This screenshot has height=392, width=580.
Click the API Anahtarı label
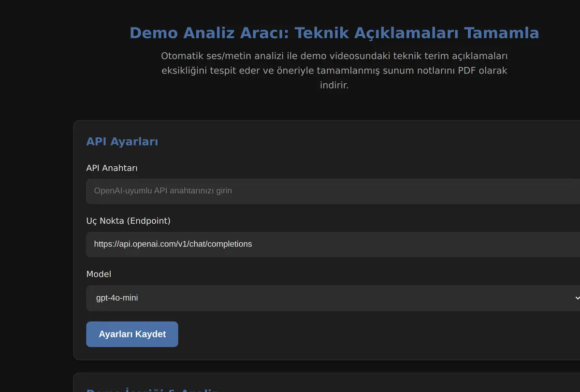point(112,168)
